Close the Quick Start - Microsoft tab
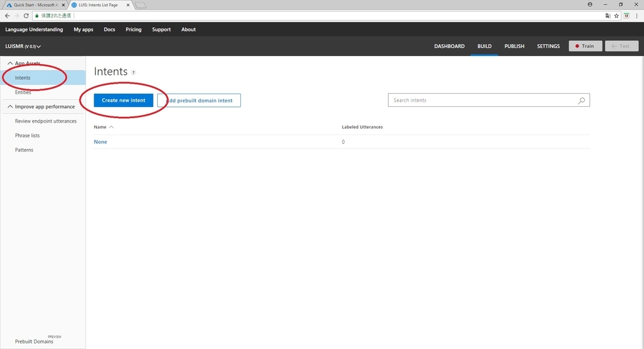 (x=64, y=5)
